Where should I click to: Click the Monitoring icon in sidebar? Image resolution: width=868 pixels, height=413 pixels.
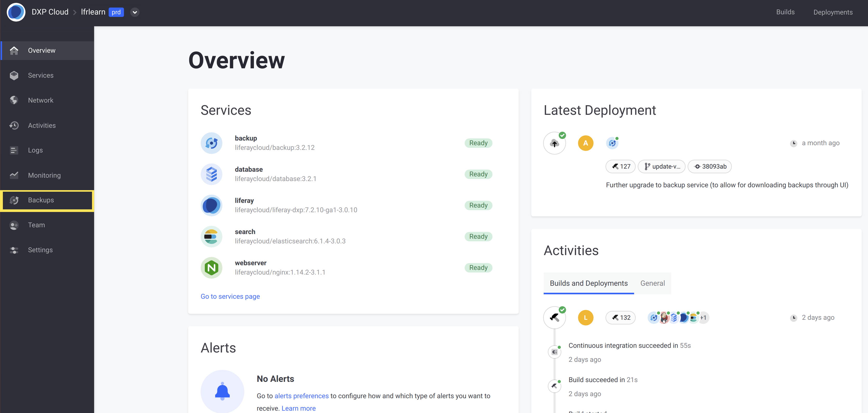(15, 175)
